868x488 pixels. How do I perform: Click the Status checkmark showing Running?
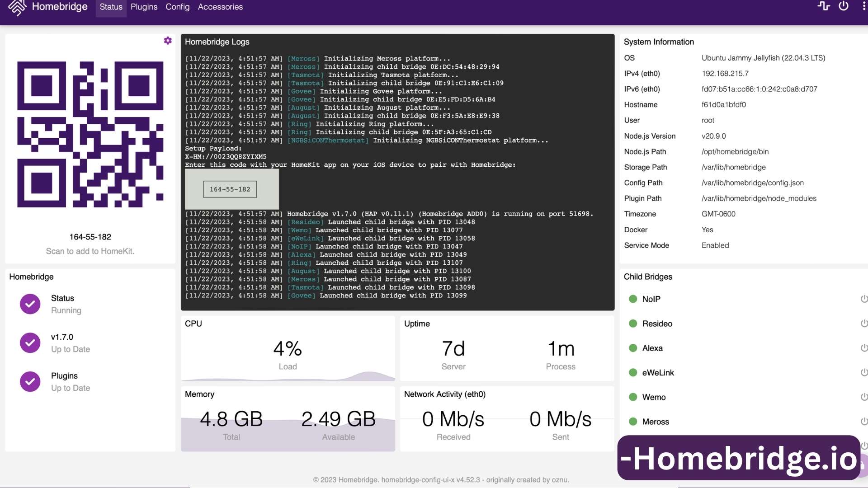coord(29,304)
